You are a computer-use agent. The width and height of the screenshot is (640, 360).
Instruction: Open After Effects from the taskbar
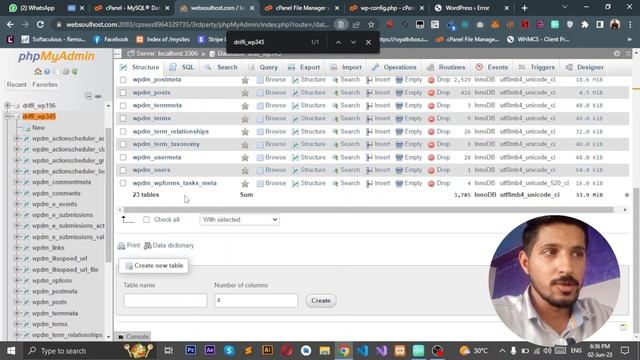tap(210, 350)
